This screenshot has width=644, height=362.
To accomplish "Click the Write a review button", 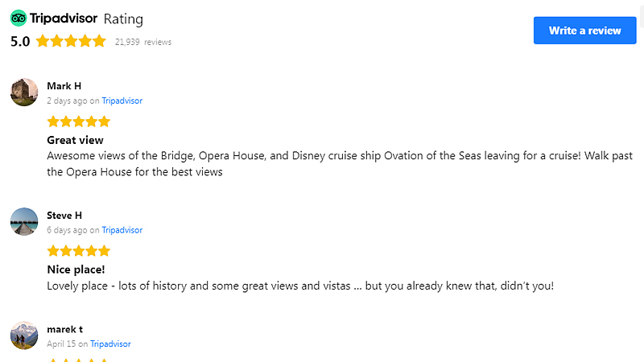I will click(584, 31).
